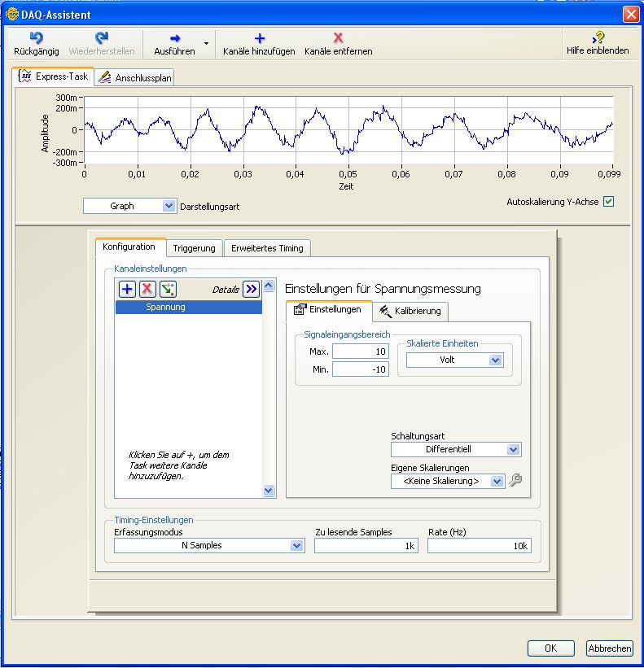This screenshot has width=644, height=668.
Task: Expand Details with double-arrow button
Action: click(251, 290)
